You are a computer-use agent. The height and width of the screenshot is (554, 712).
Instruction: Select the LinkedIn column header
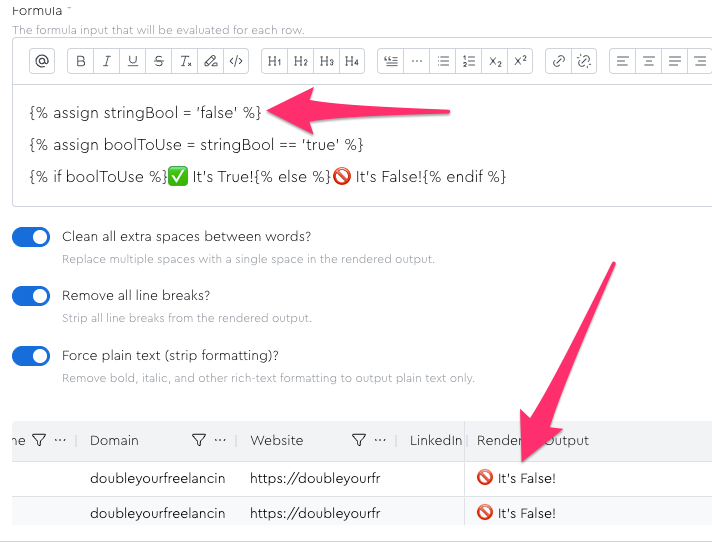435,440
